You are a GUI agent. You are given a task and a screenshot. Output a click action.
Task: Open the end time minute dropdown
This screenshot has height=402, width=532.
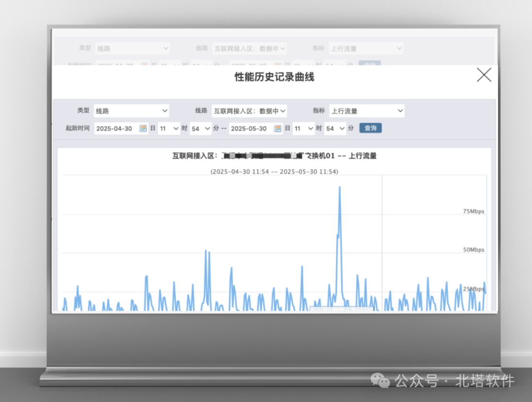(x=335, y=128)
